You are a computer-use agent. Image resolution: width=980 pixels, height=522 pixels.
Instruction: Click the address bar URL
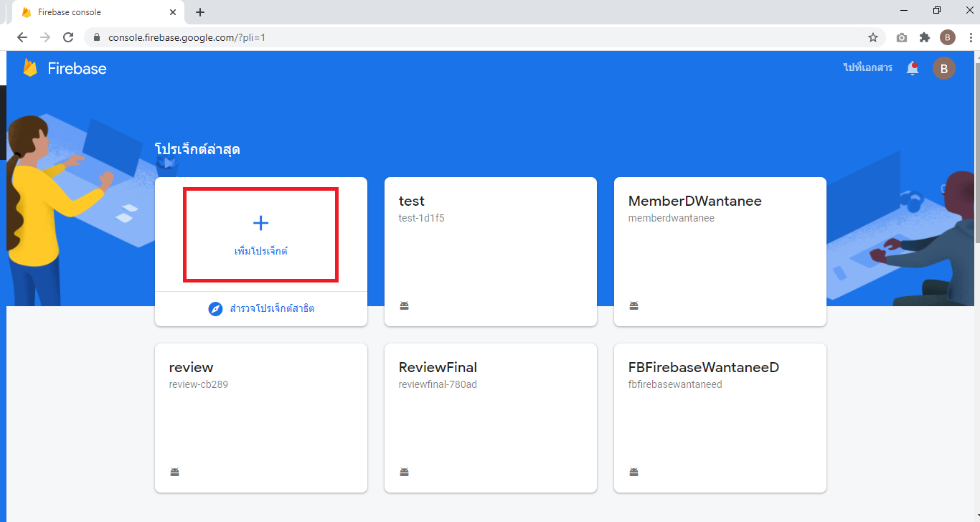click(187, 37)
